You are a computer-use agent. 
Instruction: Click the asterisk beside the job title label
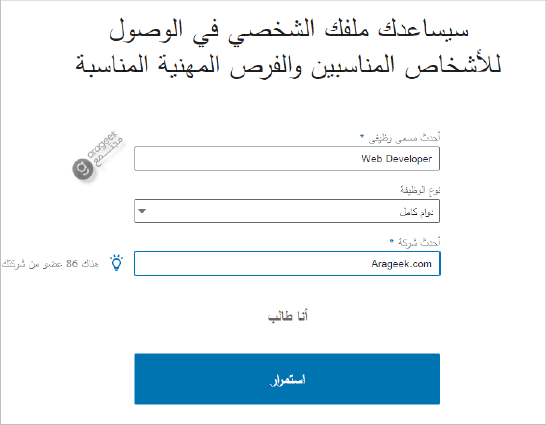pyautogui.click(x=362, y=136)
